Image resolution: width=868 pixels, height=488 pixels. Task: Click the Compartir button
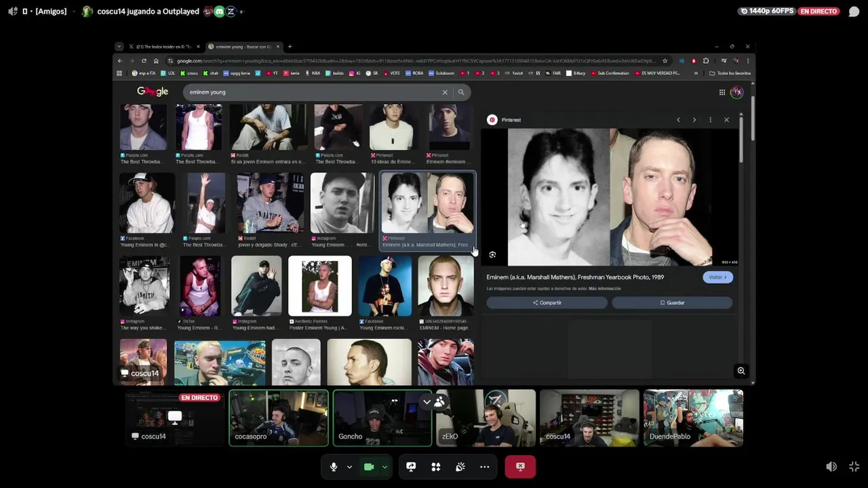(547, 303)
